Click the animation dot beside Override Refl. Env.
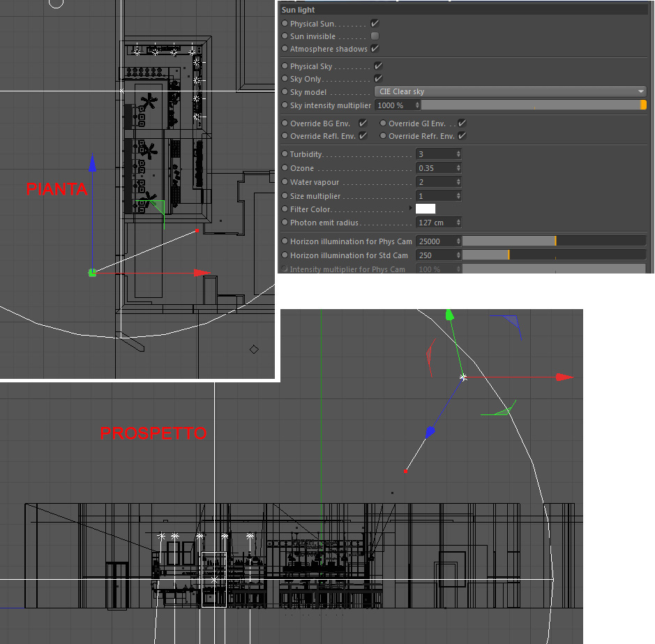Viewport: 655px width, 644px height. (x=285, y=136)
